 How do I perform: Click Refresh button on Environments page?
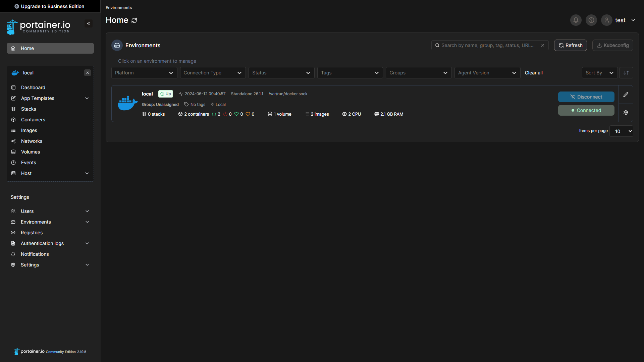571,45
